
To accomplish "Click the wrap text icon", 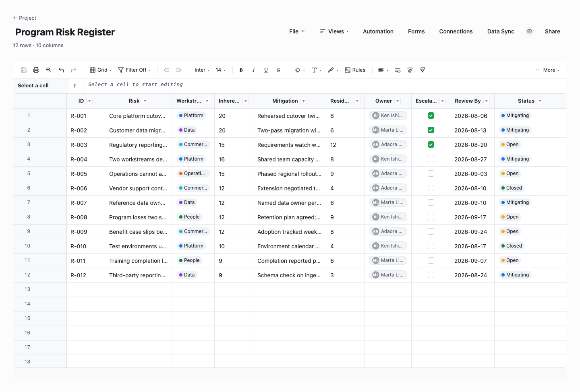I will (x=398, y=70).
